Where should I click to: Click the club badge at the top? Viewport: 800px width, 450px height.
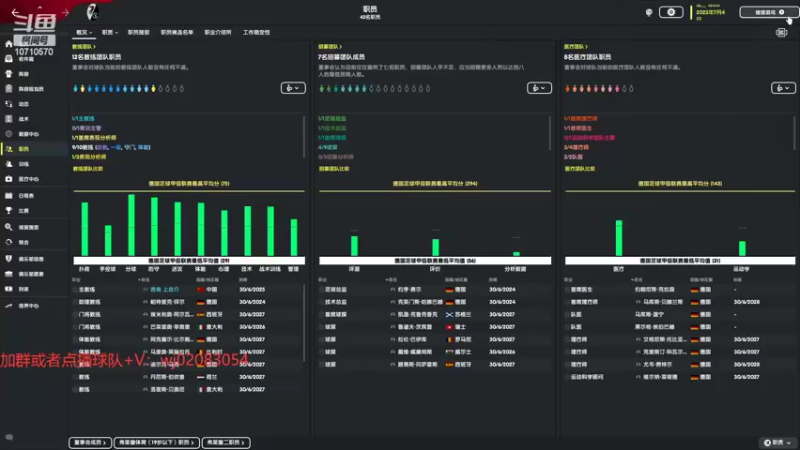point(92,12)
